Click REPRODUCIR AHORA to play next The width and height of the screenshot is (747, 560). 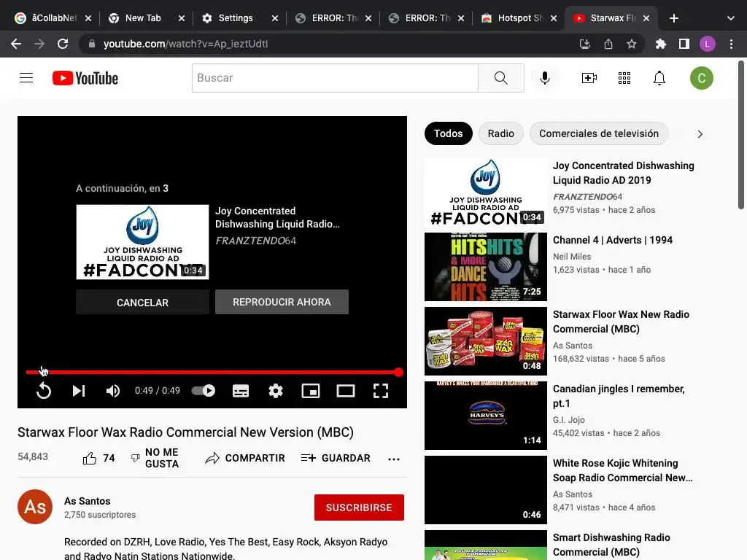[282, 302]
